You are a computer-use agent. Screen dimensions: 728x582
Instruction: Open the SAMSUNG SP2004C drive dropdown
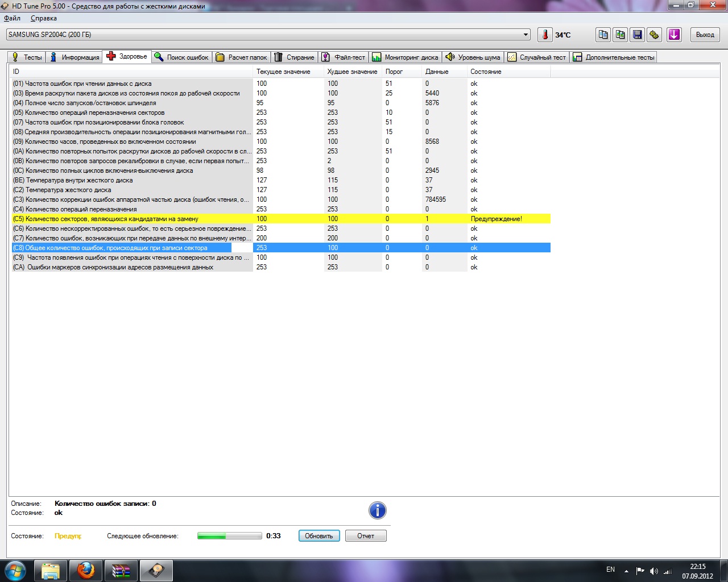[268, 35]
